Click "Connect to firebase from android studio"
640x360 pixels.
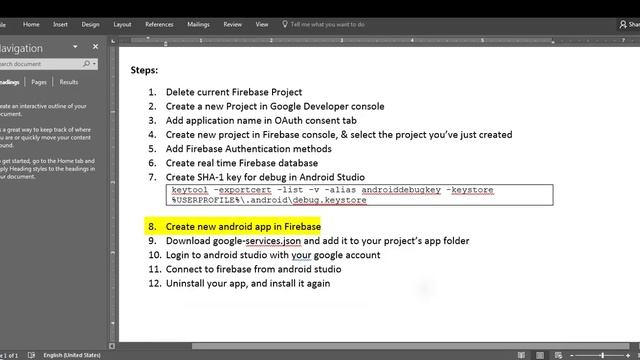pyautogui.click(x=253, y=269)
